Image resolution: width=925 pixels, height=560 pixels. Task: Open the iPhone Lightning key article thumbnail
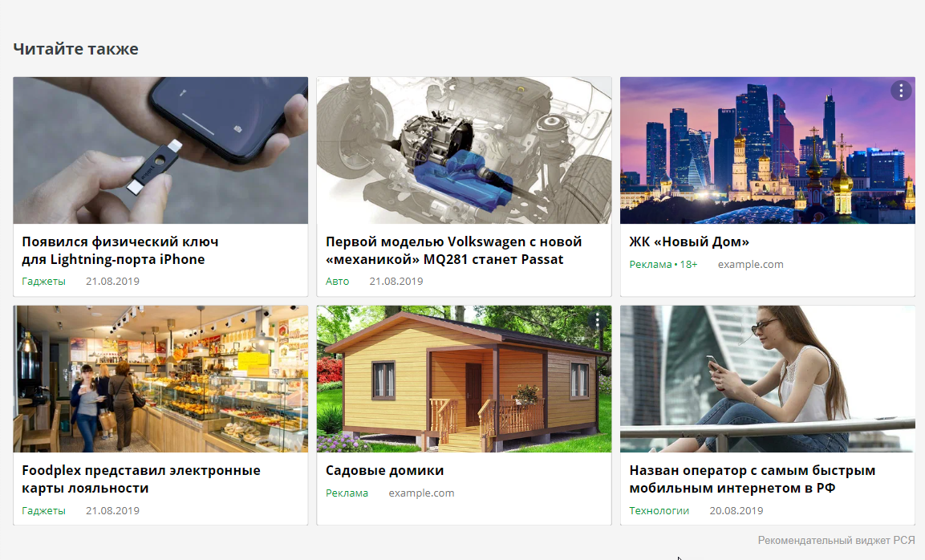point(160,150)
